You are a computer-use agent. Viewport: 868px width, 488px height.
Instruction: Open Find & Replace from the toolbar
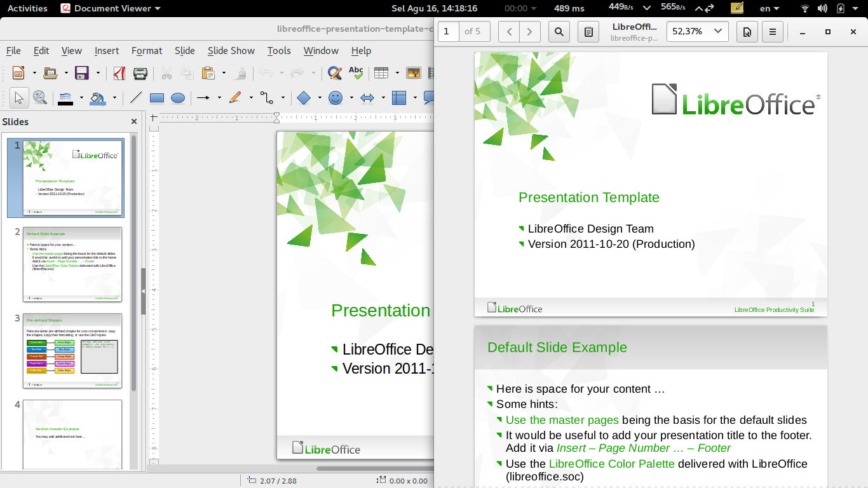[x=335, y=73]
